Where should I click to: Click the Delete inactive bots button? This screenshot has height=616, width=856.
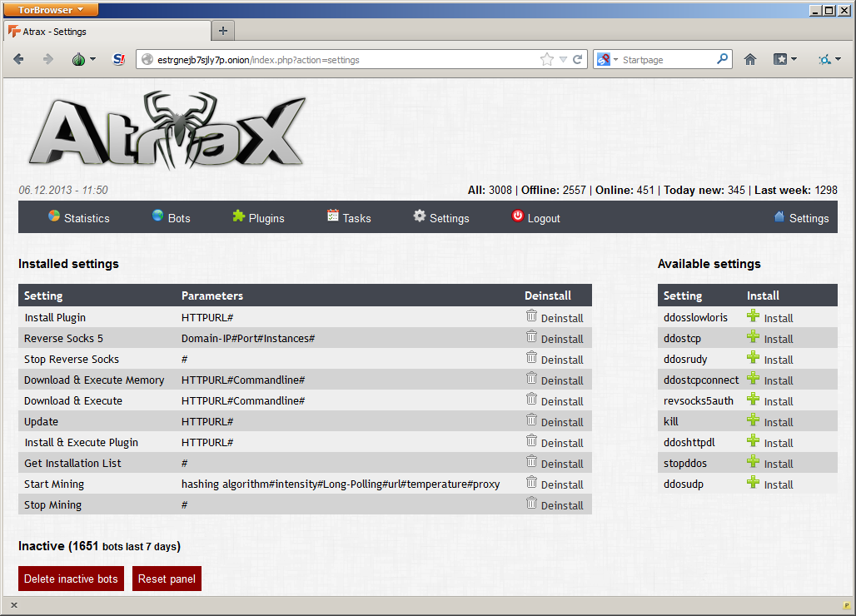pyautogui.click(x=71, y=579)
